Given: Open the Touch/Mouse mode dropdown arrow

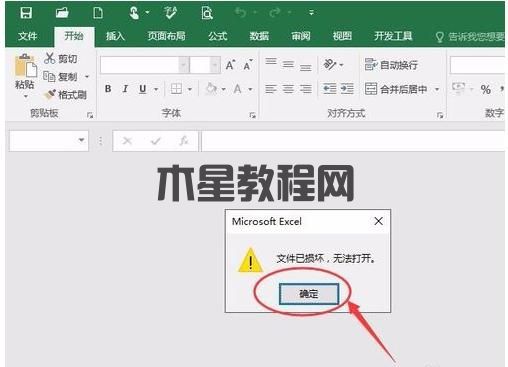Looking at the screenshot, I should point(147,13).
